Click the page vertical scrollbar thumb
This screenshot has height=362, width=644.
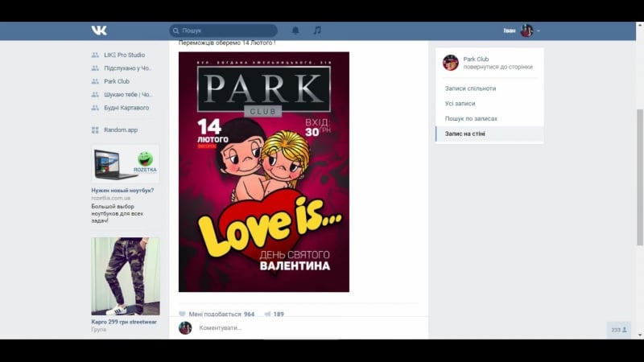pos(640,177)
